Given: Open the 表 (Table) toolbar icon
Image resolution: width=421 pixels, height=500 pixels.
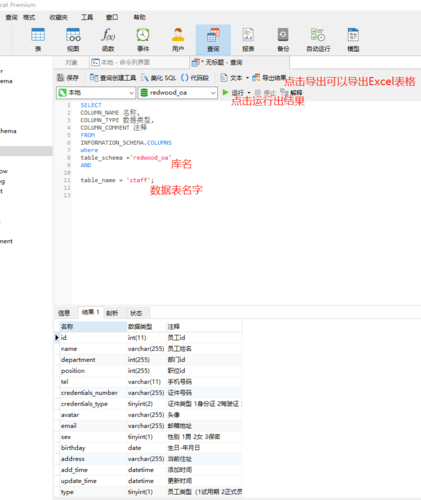Looking at the screenshot, I should tap(38, 40).
